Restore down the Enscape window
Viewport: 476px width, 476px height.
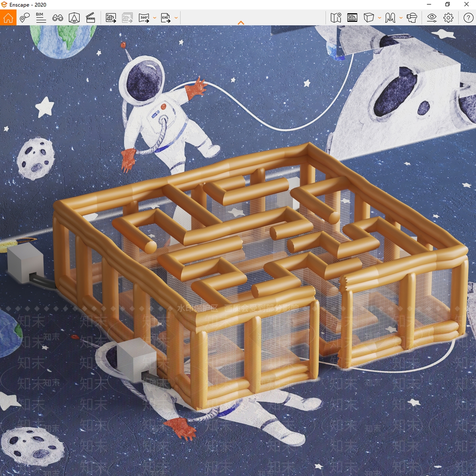pos(447,4)
